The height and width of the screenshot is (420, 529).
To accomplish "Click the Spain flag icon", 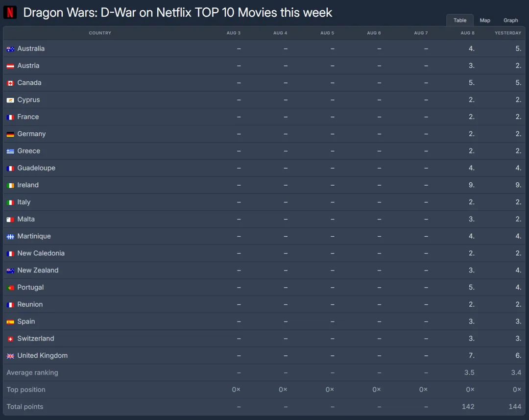I will (10, 322).
